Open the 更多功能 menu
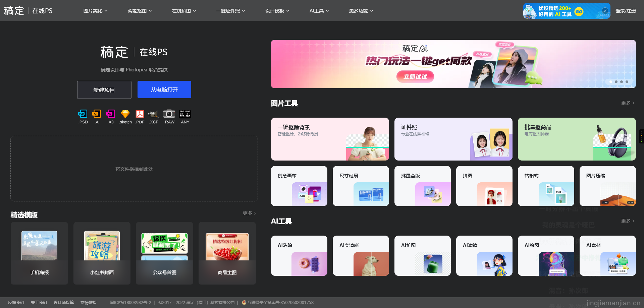The height and width of the screenshot is (308, 644). coord(361,11)
